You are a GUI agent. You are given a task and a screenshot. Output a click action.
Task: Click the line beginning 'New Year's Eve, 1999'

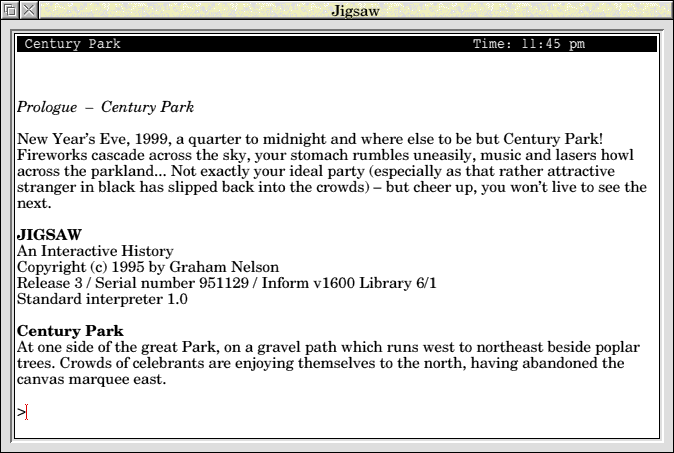click(310, 139)
